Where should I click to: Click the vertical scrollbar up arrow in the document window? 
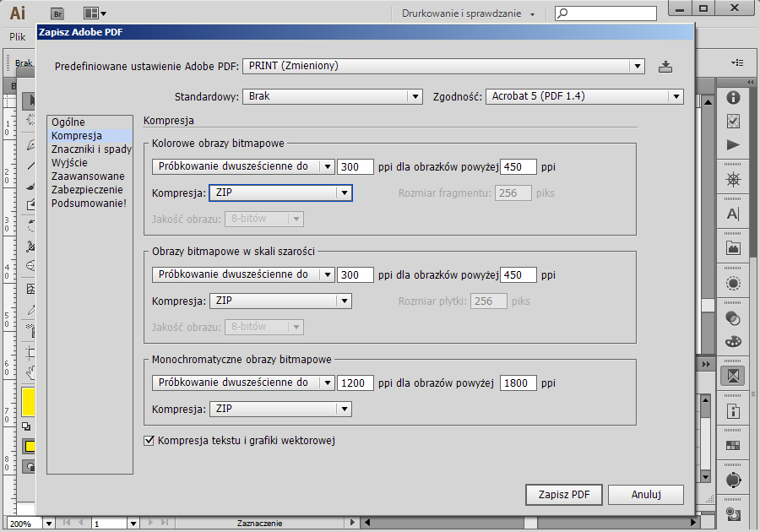(x=708, y=102)
